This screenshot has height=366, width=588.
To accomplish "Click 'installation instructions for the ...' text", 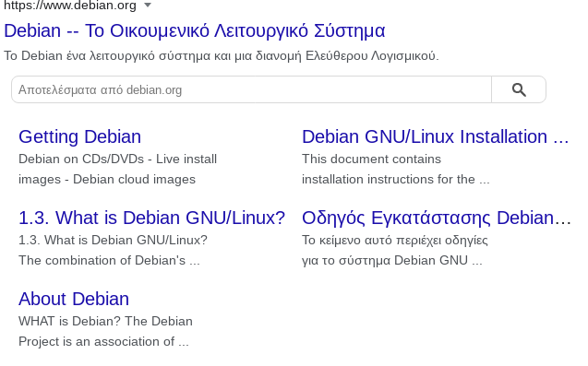I will 396,180.
